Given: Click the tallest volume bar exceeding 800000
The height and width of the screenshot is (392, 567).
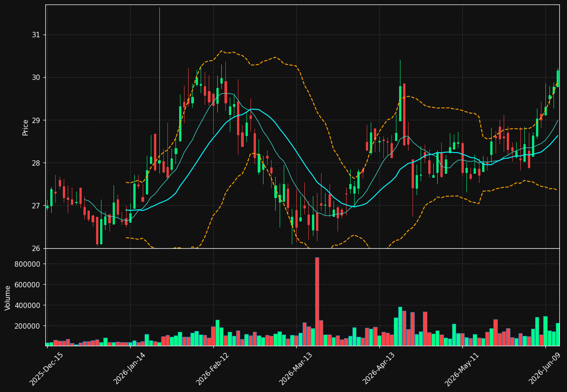Looking at the screenshot, I should pos(317,301).
